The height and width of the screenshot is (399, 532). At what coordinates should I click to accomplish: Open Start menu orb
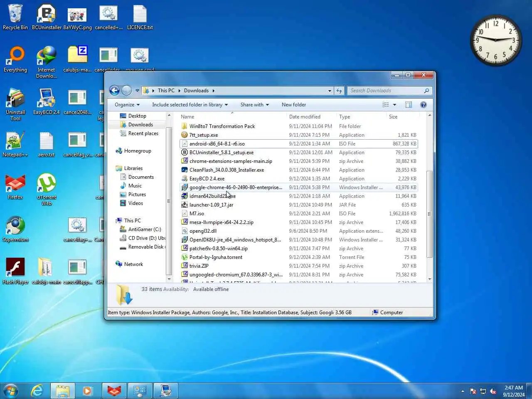click(11, 391)
